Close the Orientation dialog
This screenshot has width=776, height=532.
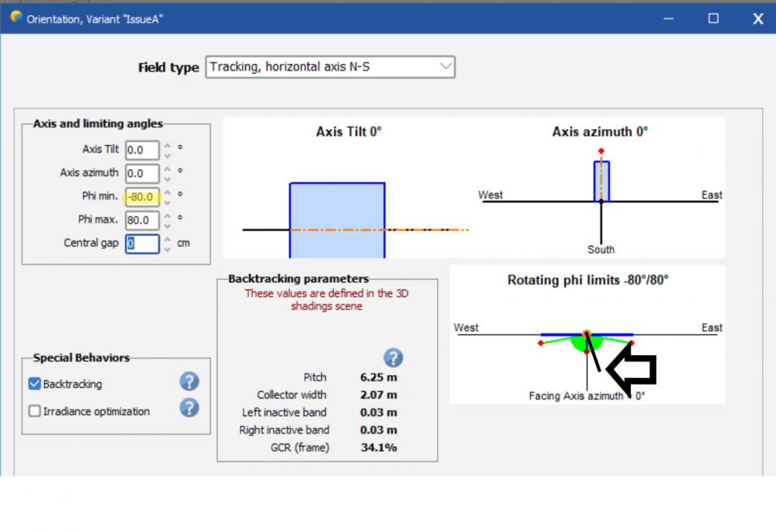coord(757,19)
